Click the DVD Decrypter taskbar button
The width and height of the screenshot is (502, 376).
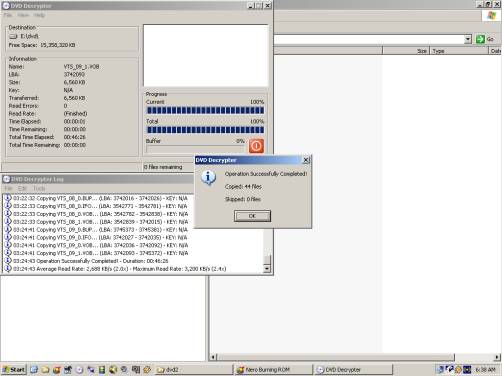pos(353,369)
